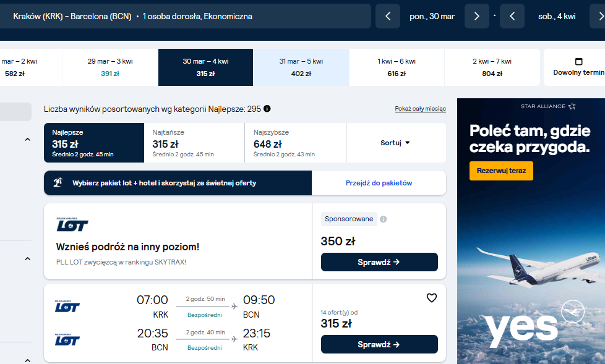605x364 pixels.
Task: Click calendar icon for Dowolny termin
Action: point(578,62)
